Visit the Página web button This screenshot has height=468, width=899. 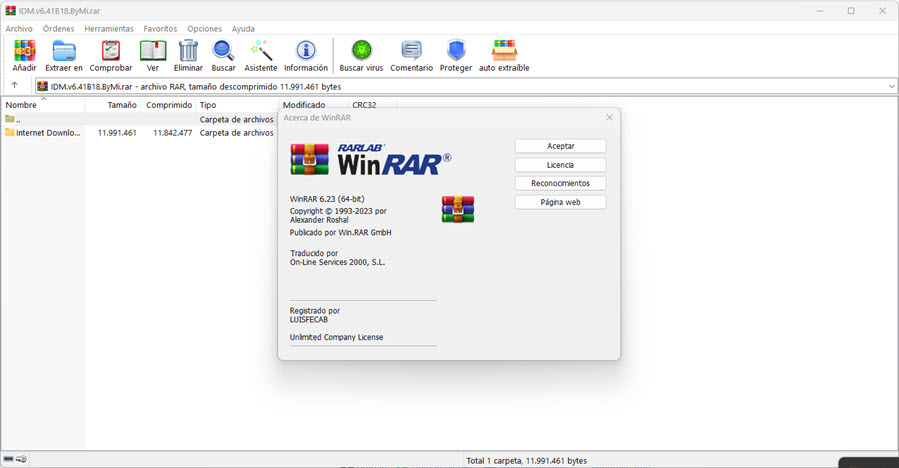(x=560, y=202)
